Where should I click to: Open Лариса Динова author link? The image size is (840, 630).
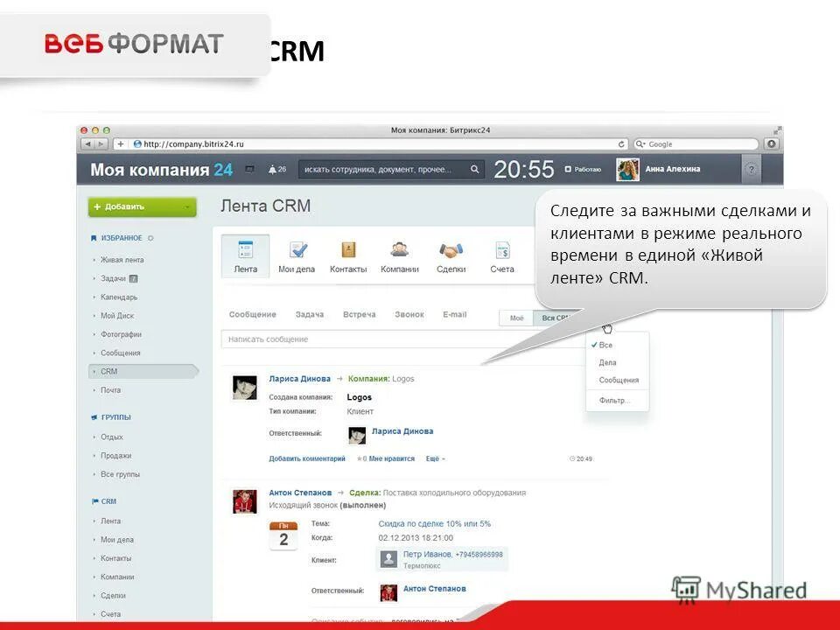click(x=299, y=379)
